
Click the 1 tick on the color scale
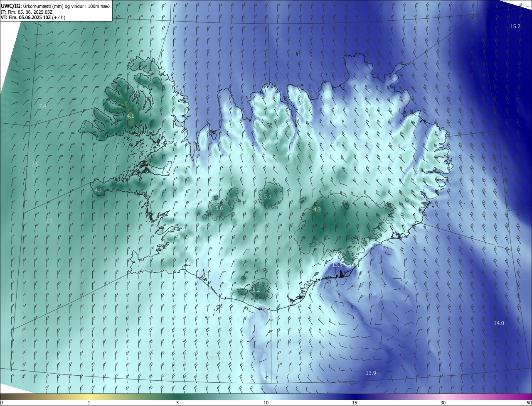(89, 403)
